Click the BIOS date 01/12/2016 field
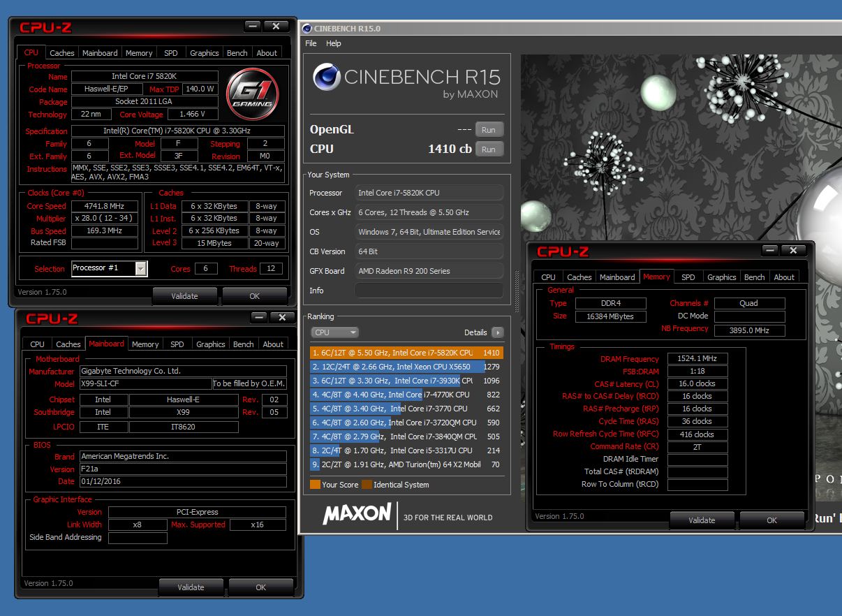 (x=182, y=482)
